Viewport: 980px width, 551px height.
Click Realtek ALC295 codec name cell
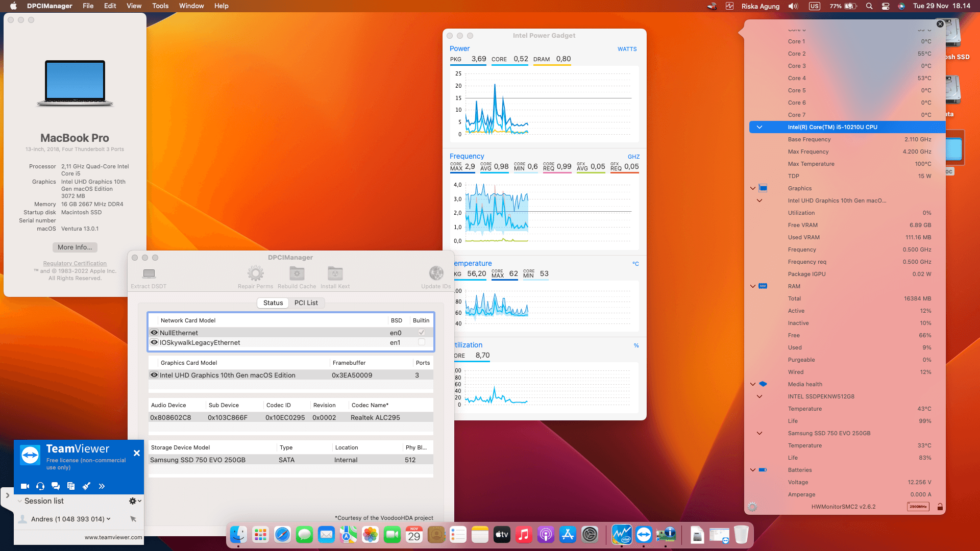(375, 417)
